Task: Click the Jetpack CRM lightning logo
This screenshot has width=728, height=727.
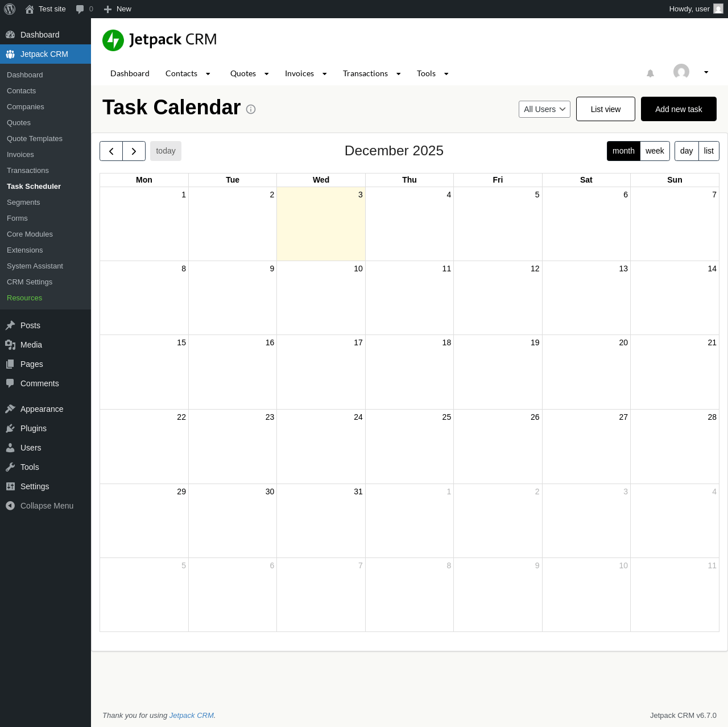Action: click(x=113, y=40)
